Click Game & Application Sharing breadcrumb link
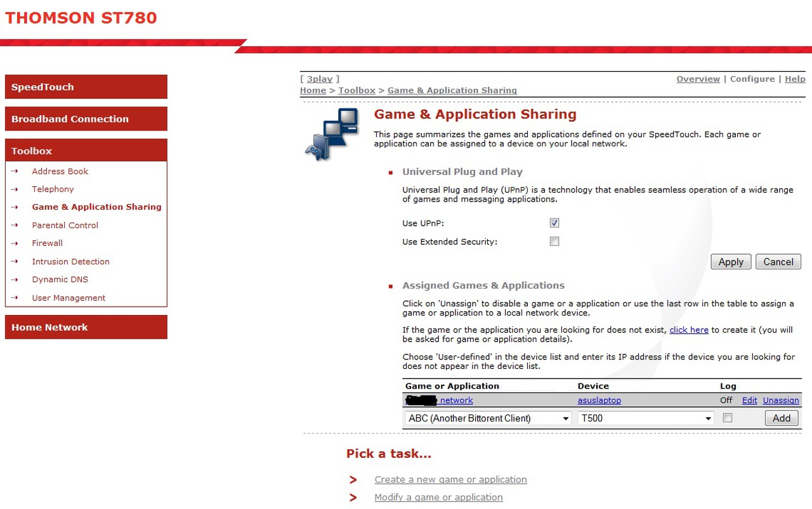 (452, 91)
